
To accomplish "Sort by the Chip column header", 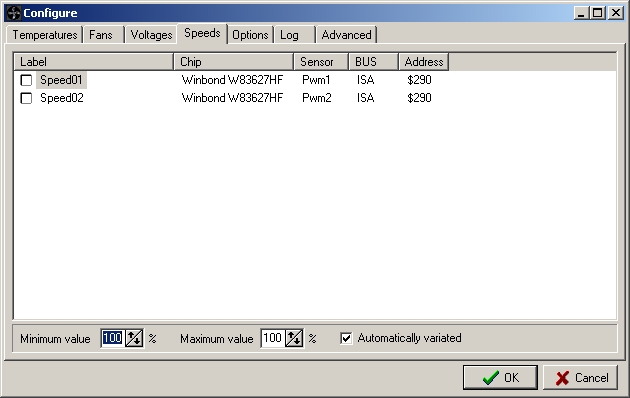I will tap(234, 62).
